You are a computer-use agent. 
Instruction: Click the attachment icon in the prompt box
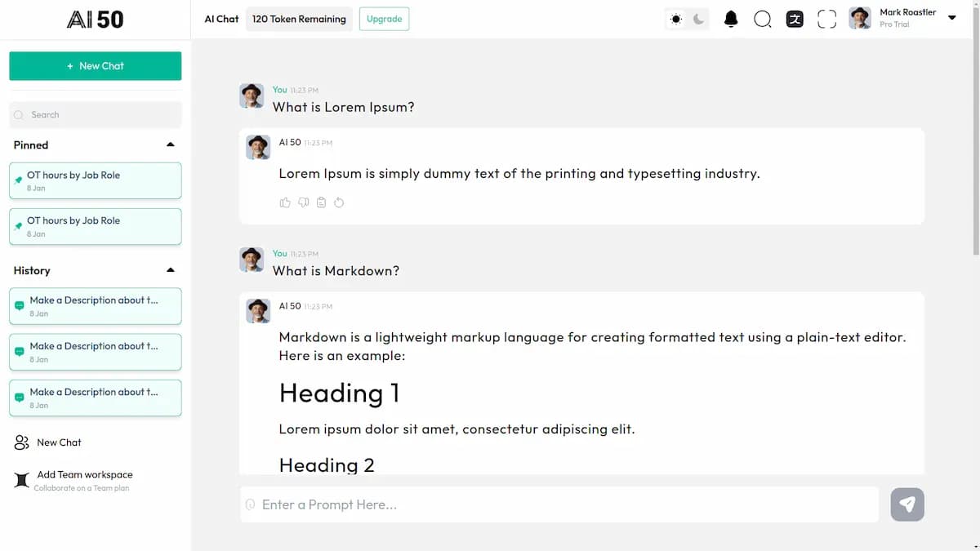click(251, 505)
